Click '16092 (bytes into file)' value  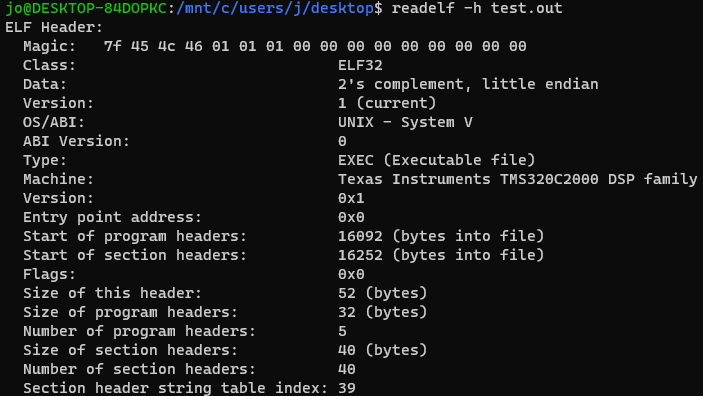tap(441, 236)
